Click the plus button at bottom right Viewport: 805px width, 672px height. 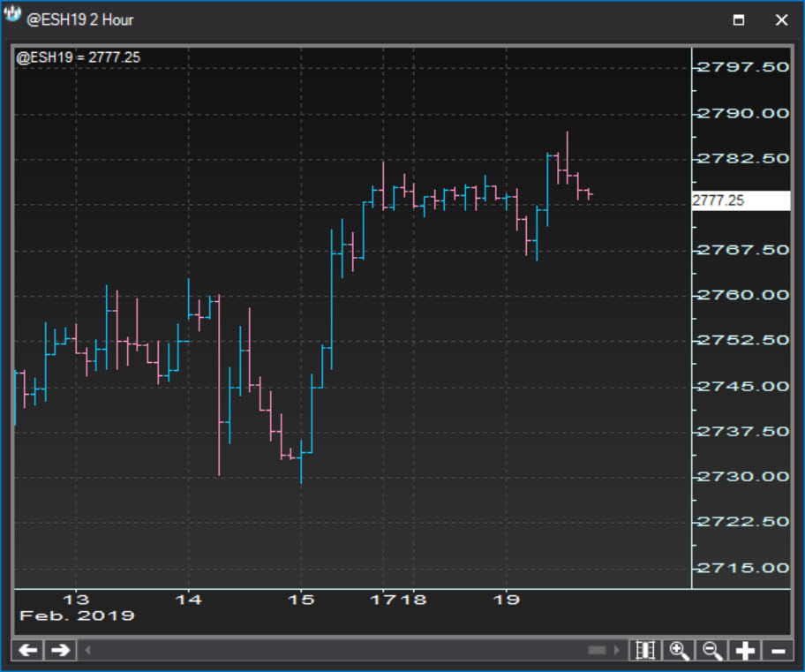point(745,651)
